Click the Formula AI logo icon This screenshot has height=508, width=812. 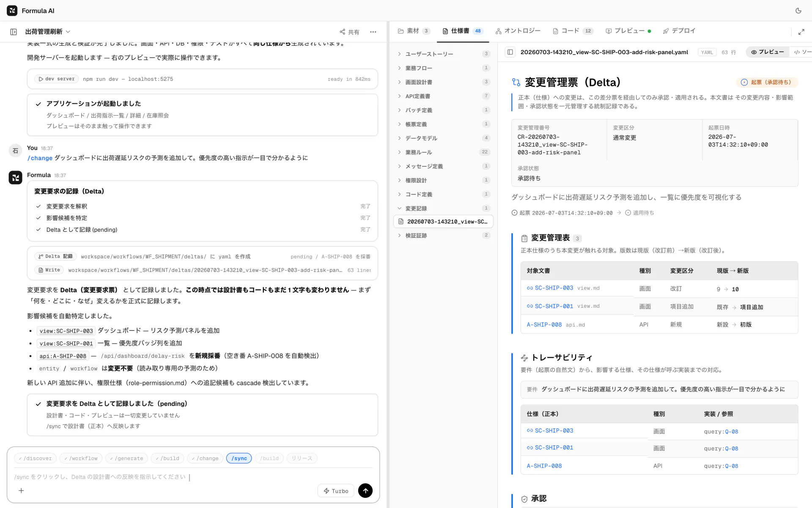[x=12, y=11]
